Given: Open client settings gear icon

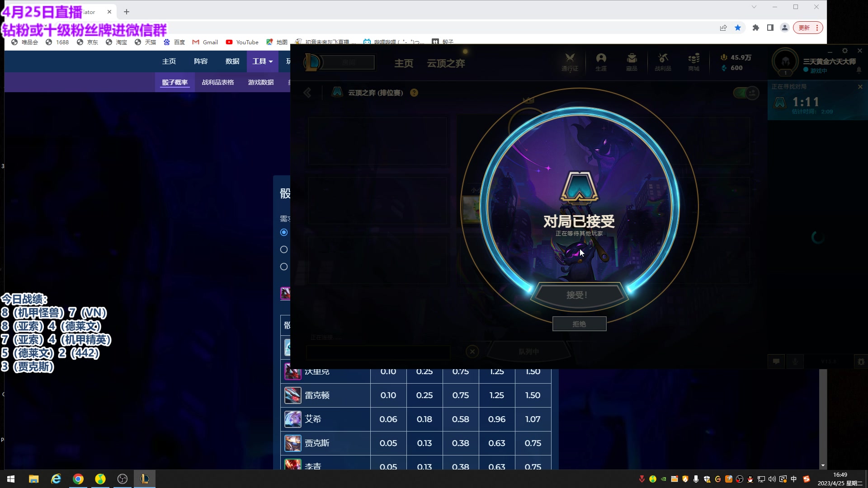Looking at the screenshot, I should [844, 51].
